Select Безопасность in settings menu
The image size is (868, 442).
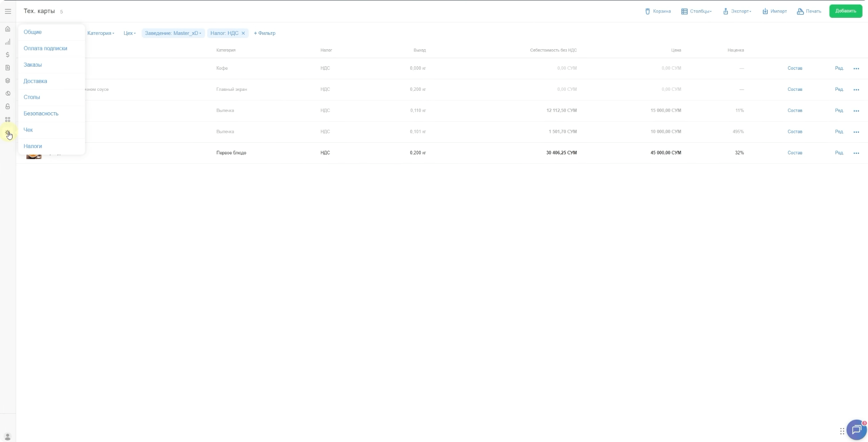[41, 114]
